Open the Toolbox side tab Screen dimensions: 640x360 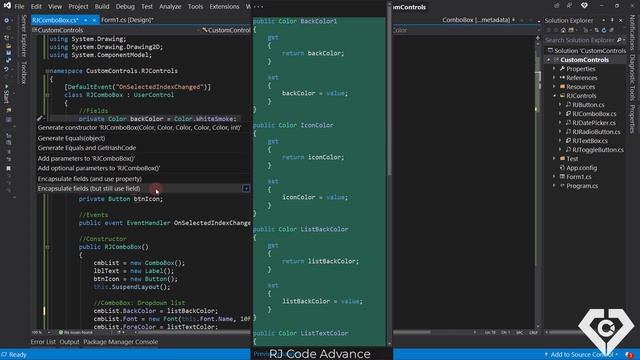pos(24,73)
